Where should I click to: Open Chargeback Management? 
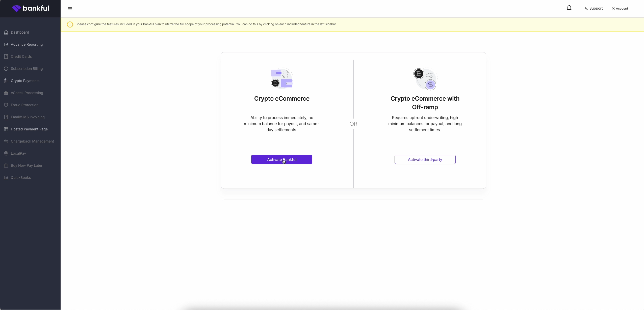32,141
